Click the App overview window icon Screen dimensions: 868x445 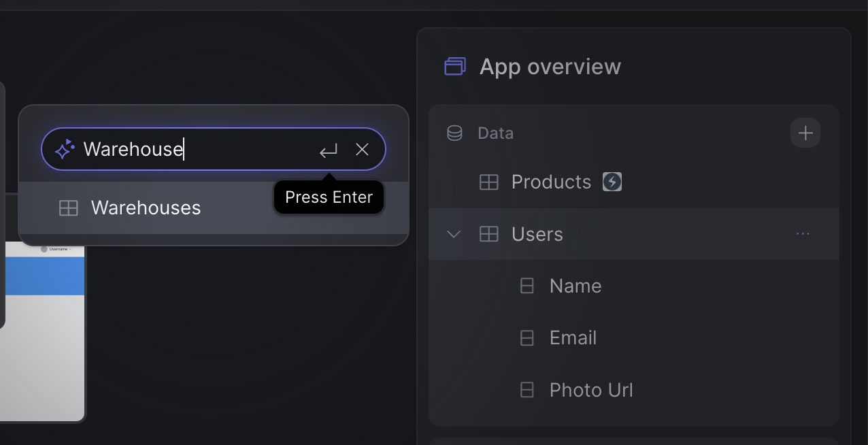click(x=455, y=66)
